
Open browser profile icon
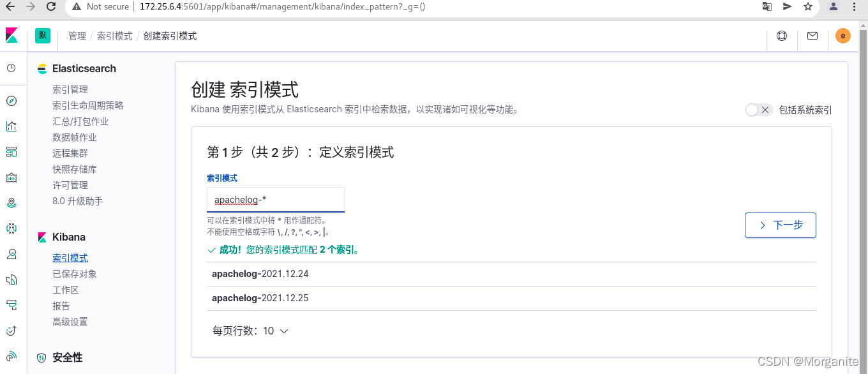pos(834,6)
